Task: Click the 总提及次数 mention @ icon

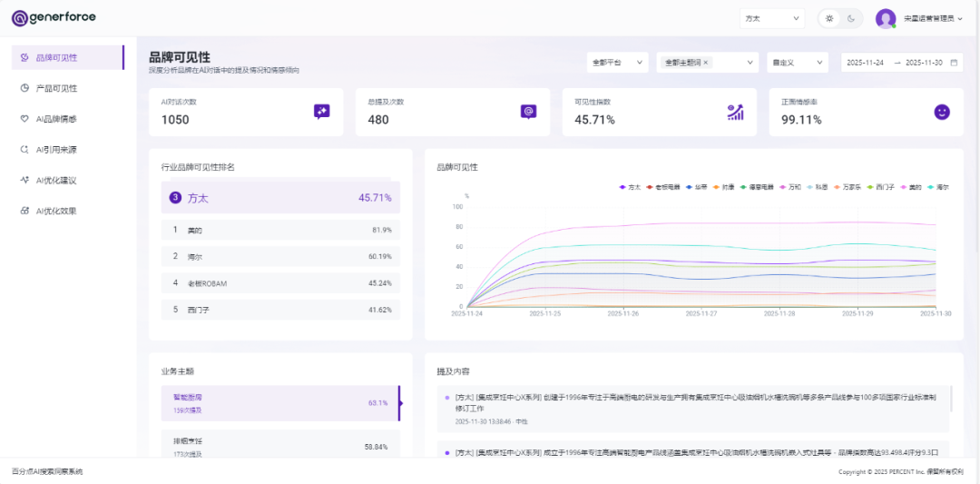Action: click(x=528, y=112)
